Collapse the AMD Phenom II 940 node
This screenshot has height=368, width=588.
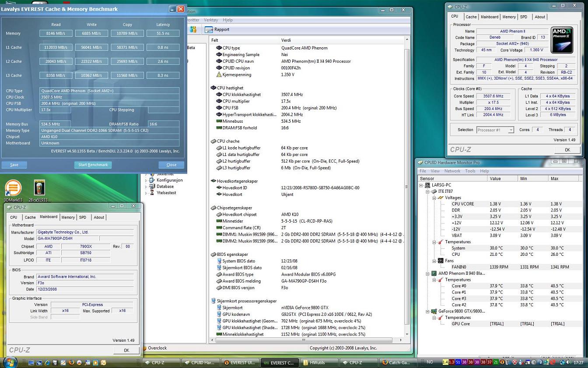pyautogui.click(x=428, y=273)
